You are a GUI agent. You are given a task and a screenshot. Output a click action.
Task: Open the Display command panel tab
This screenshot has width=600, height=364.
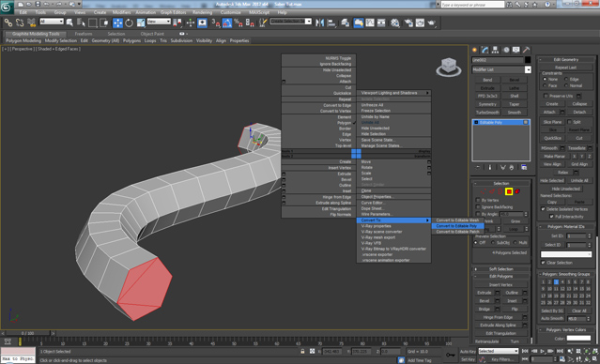click(516, 50)
